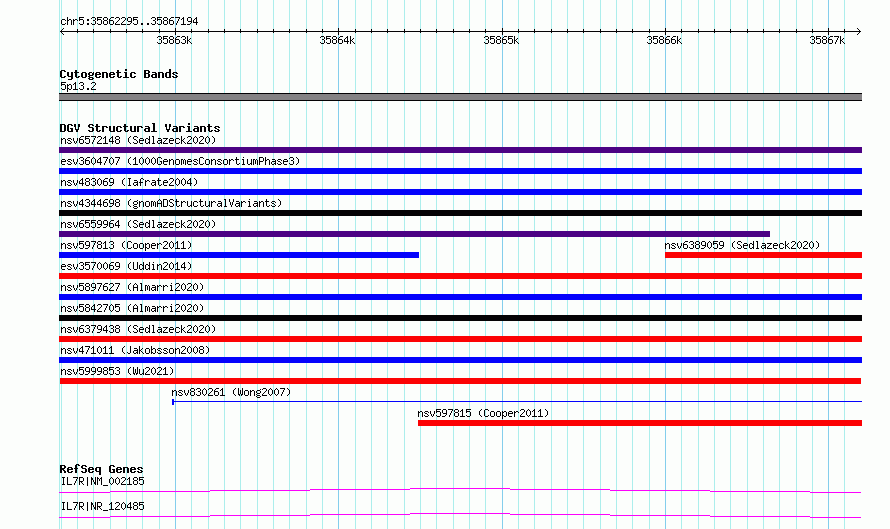
Task: Click the 35866k ruler tick label
Action: point(664,40)
